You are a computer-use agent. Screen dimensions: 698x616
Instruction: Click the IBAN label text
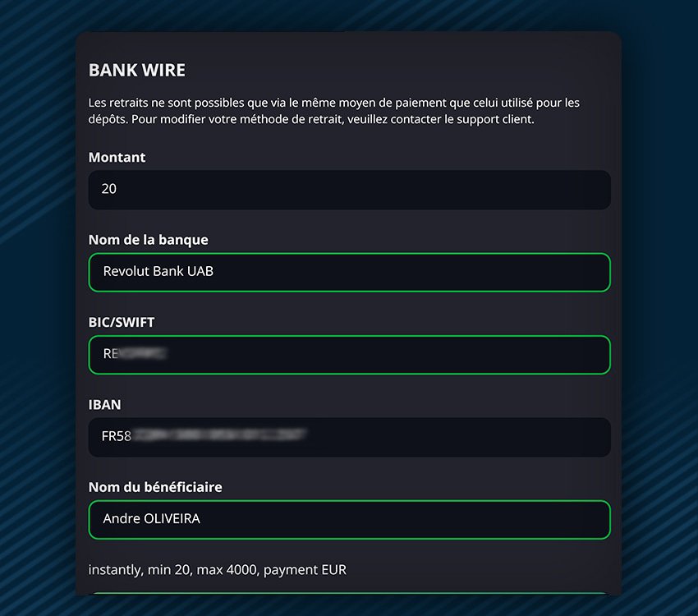(105, 404)
